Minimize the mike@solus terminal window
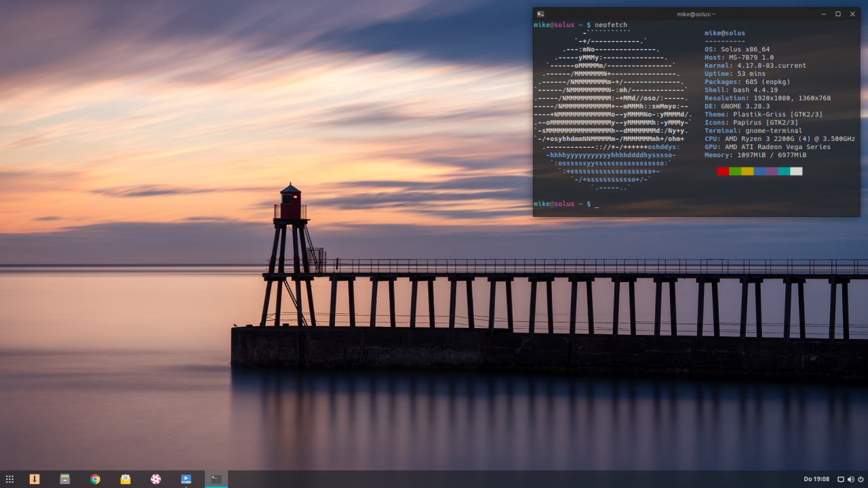This screenshot has width=868, height=488. [823, 14]
